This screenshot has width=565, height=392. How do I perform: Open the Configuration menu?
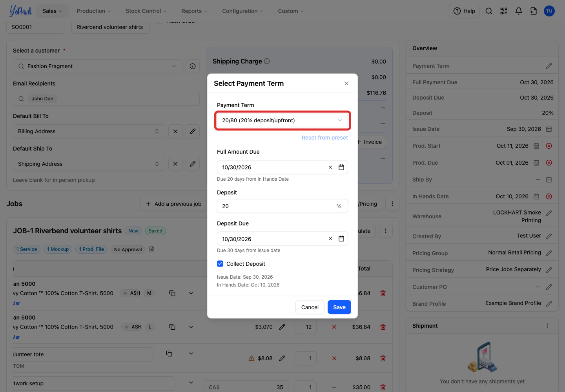click(242, 11)
